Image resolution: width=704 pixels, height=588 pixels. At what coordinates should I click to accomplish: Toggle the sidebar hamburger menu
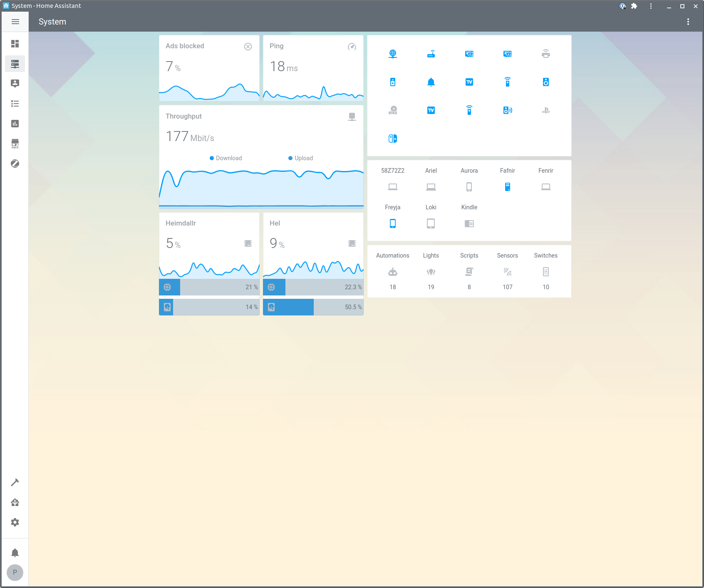[15, 22]
